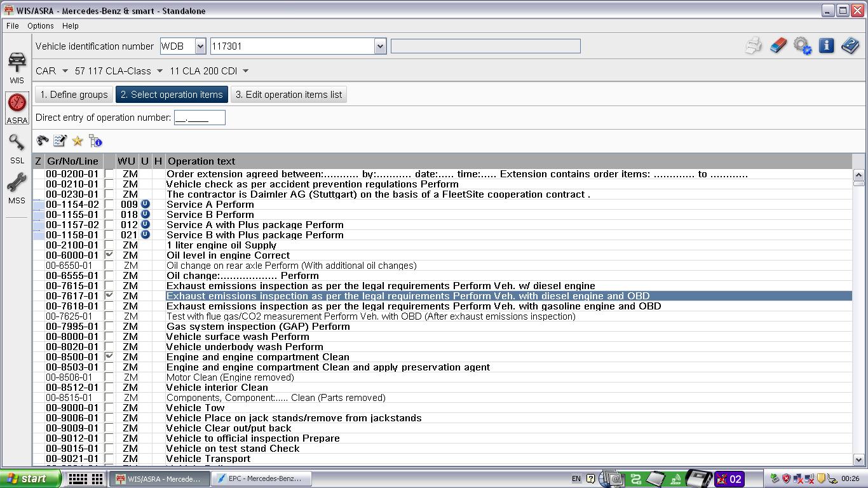Click update marker for Service A Perform

[145, 204]
